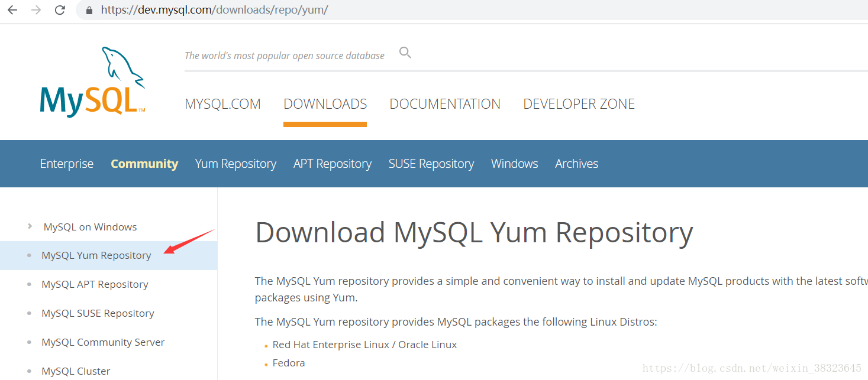Open the DOWNLOADS tab

(x=325, y=104)
